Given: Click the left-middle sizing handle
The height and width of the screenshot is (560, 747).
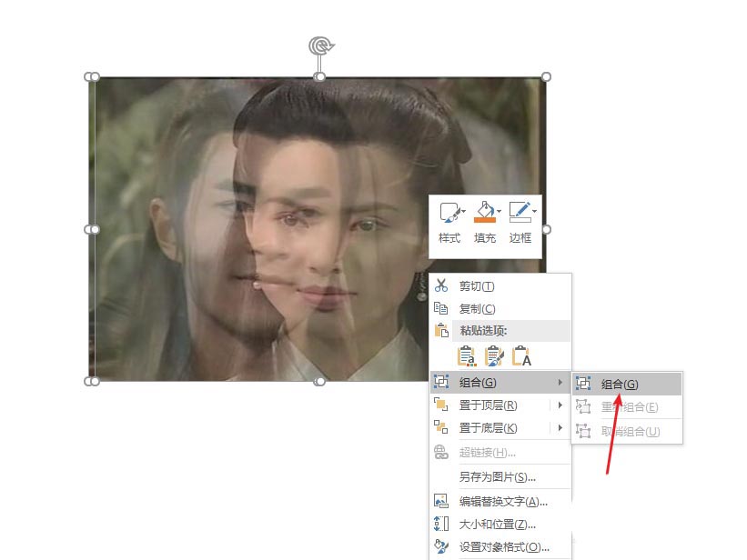Looking at the screenshot, I should (x=92, y=229).
